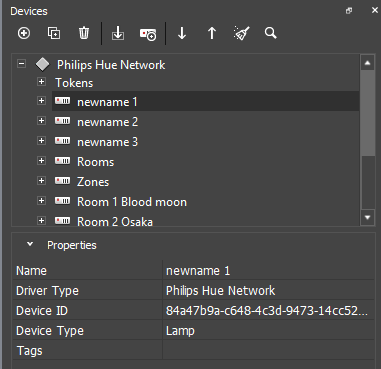Click the device icon beside newname 1

pos(63,101)
